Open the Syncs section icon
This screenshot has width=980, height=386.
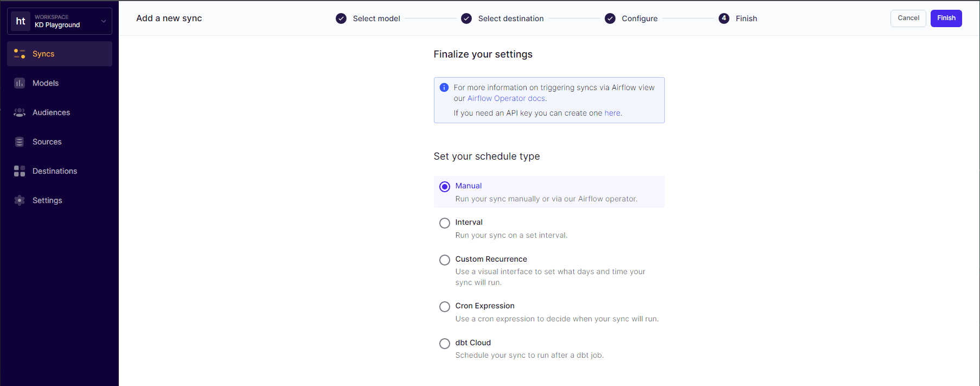coord(20,54)
